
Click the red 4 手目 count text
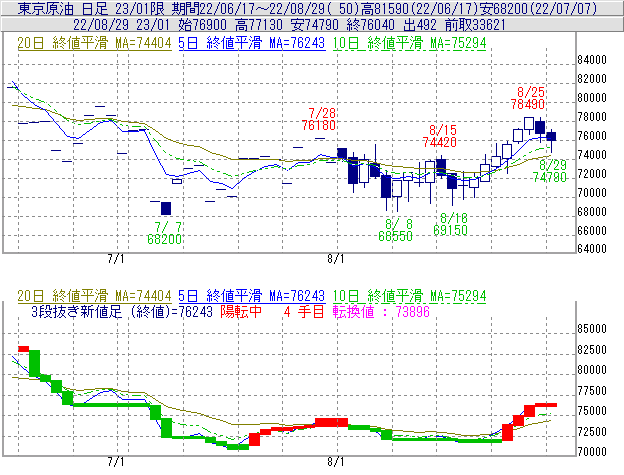(x=304, y=311)
